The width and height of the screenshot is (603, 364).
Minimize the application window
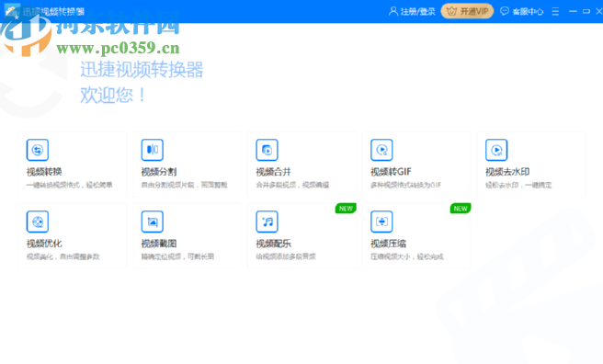click(x=573, y=11)
